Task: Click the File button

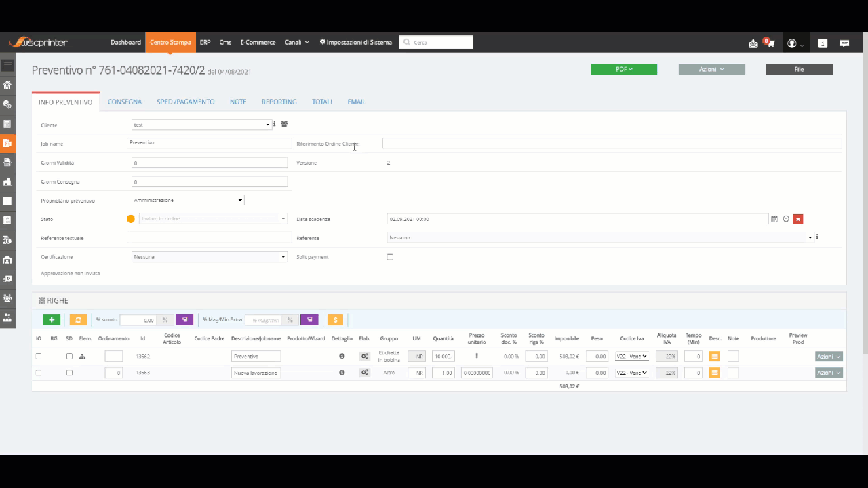Action: [799, 69]
